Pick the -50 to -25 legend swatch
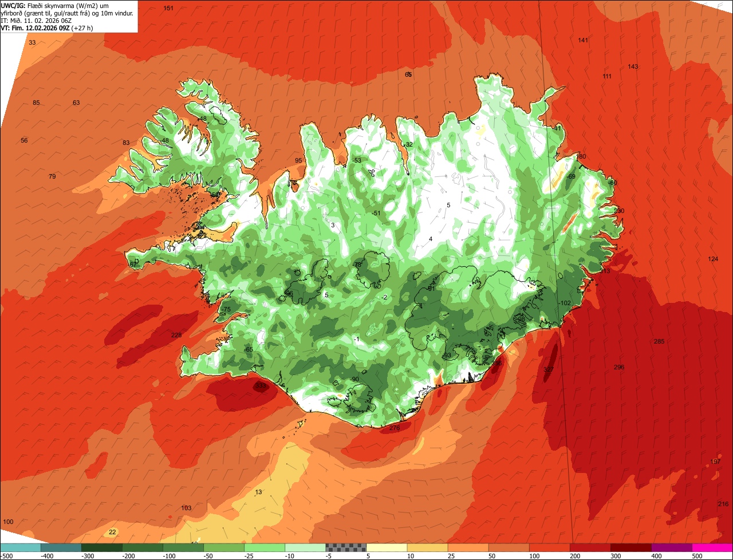The width and height of the screenshot is (733, 560). click(224, 547)
